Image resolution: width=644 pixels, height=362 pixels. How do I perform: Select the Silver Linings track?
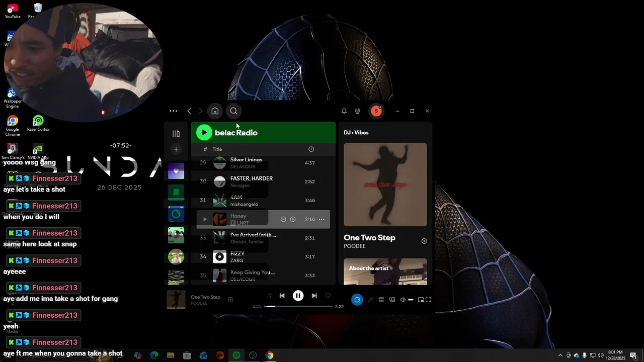263,163
